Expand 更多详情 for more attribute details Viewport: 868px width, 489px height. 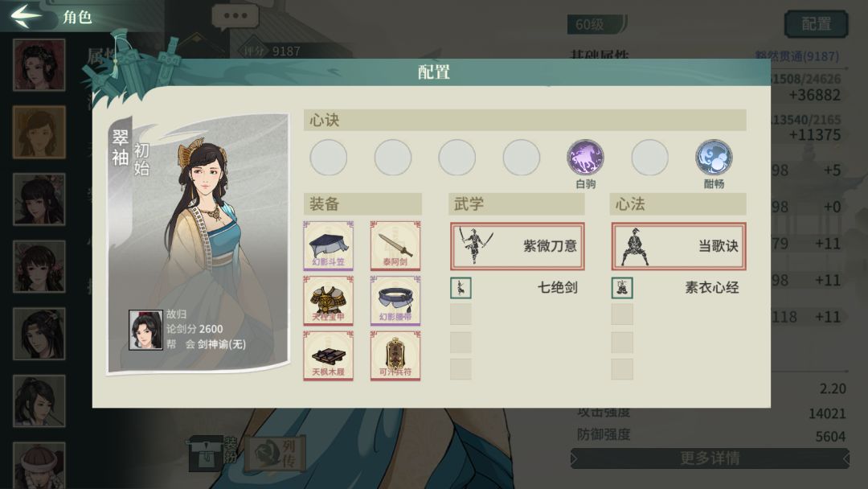710,458
